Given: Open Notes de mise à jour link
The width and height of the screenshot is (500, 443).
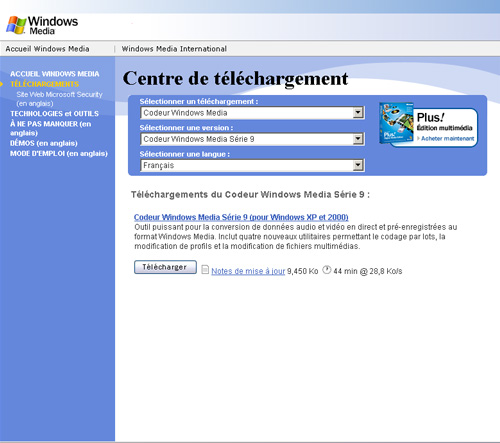Looking at the screenshot, I should coord(248,271).
